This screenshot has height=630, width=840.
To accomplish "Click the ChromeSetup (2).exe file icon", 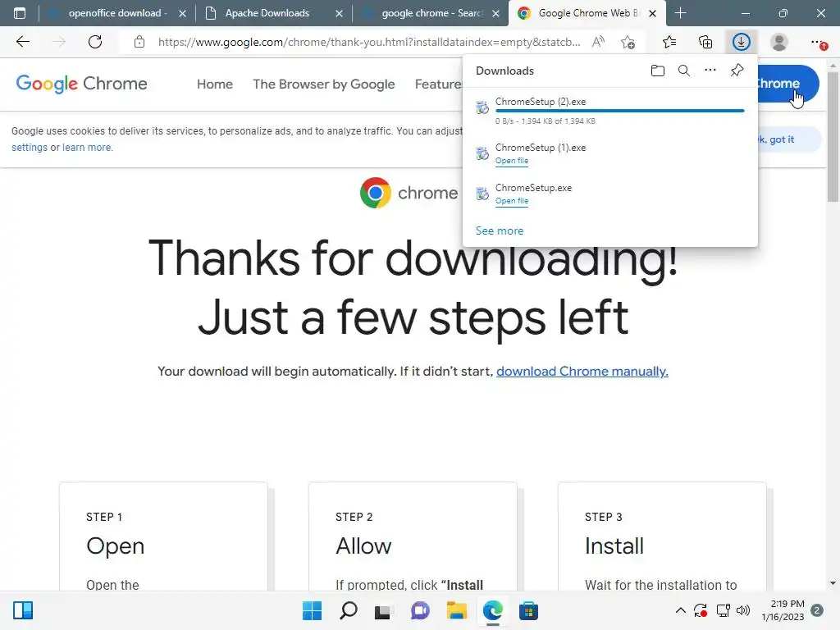I will [482, 107].
